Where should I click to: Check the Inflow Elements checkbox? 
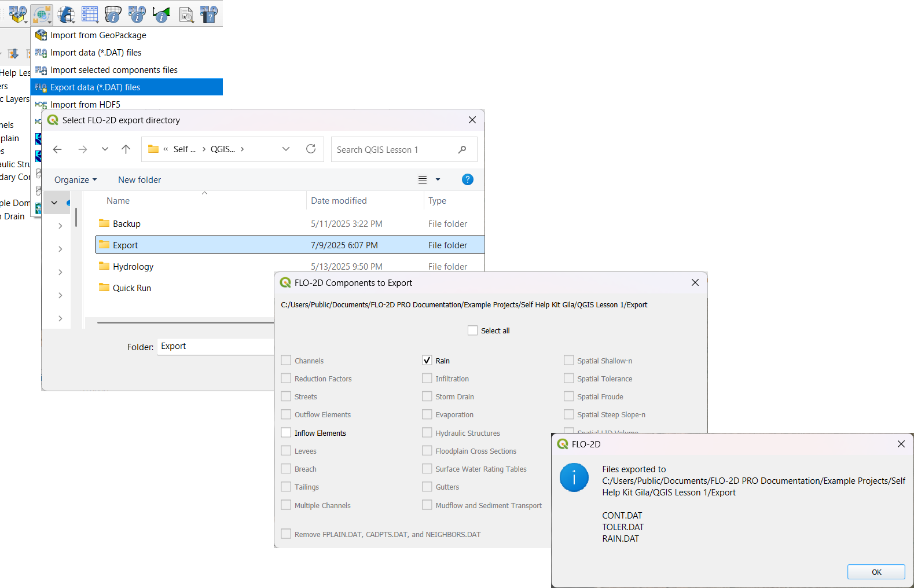[286, 433]
